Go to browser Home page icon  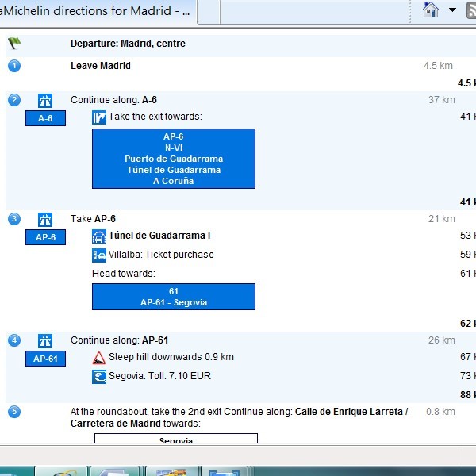(431, 10)
